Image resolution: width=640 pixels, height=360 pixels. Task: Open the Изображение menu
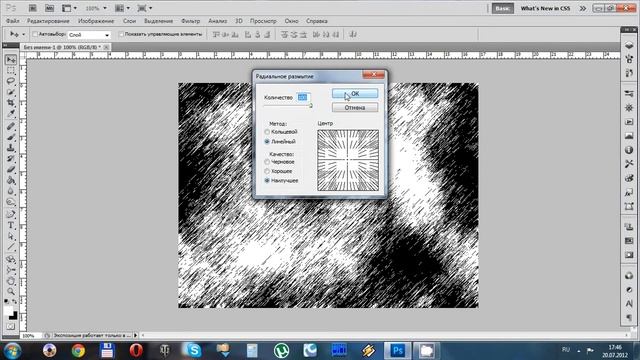tap(96, 21)
